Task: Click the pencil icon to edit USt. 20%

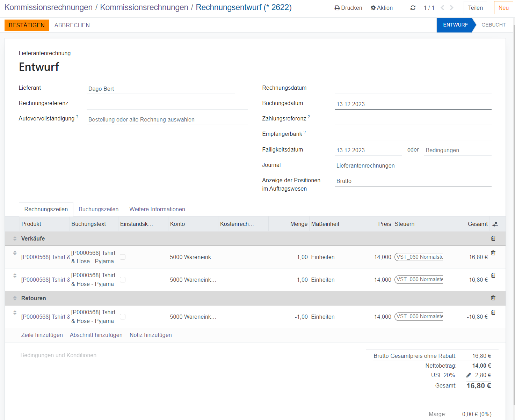Action: coord(469,375)
